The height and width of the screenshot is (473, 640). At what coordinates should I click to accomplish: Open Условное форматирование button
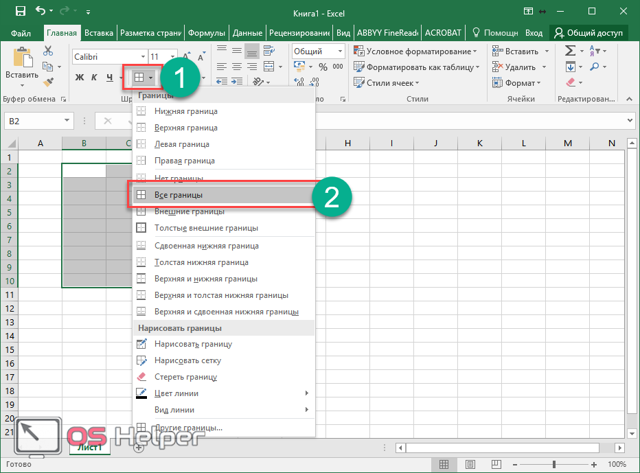pos(415,51)
